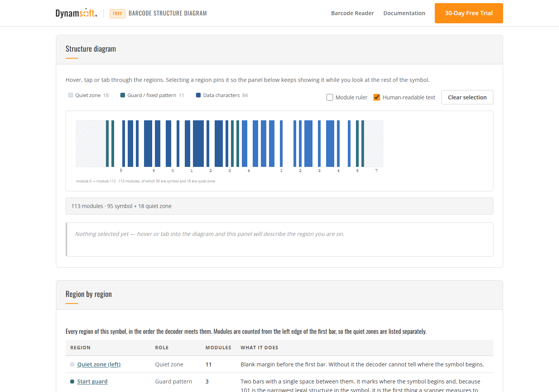Viewport: 559px width, 392px height.
Task: Open the Dynamsoft logo homepage link
Action: (x=76, y=13)
